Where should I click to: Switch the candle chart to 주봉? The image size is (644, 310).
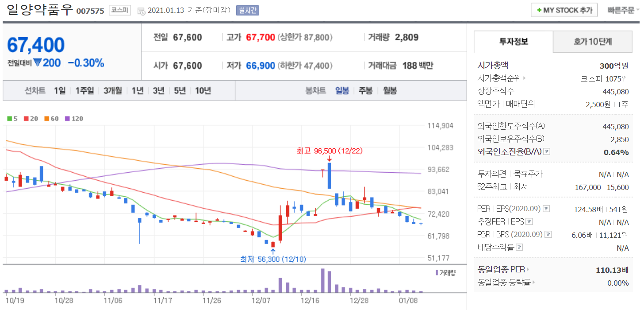(x=365, y=91)
